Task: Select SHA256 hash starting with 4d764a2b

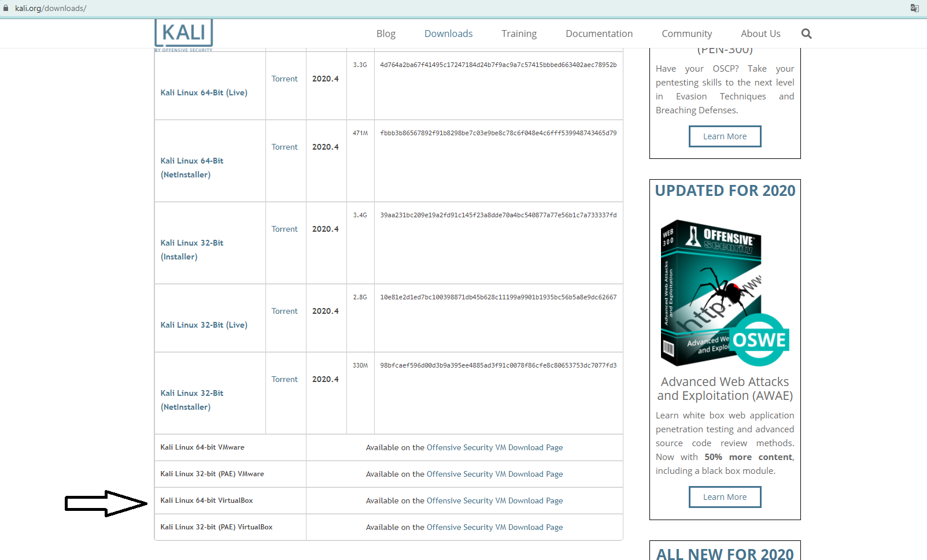Action: tap(498, 65)
